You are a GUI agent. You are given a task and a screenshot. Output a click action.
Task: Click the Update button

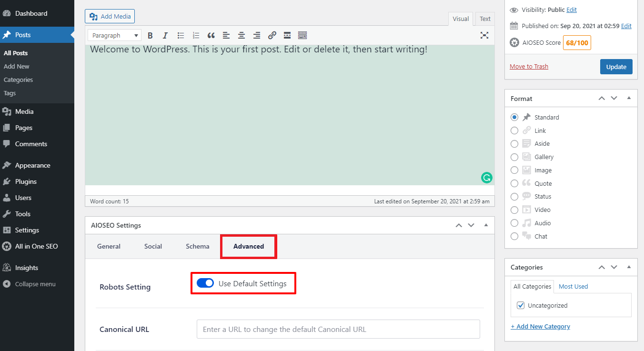coord(616,67)
